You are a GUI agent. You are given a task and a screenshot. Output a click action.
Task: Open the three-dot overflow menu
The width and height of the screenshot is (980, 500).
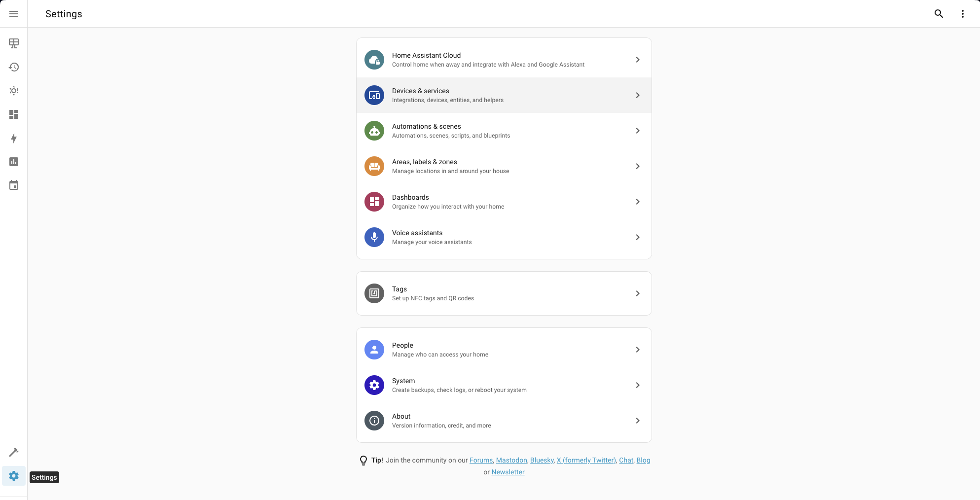tap(962, 14)
